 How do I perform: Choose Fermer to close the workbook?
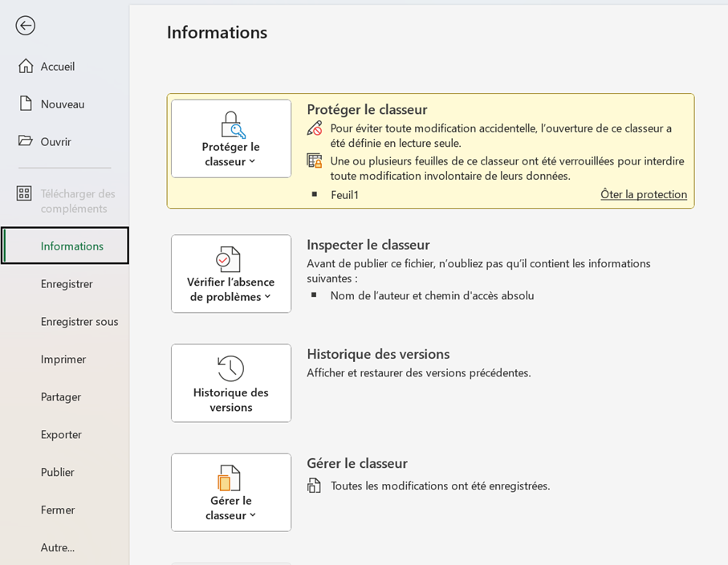pyautogui.click(x=64, y=510)
